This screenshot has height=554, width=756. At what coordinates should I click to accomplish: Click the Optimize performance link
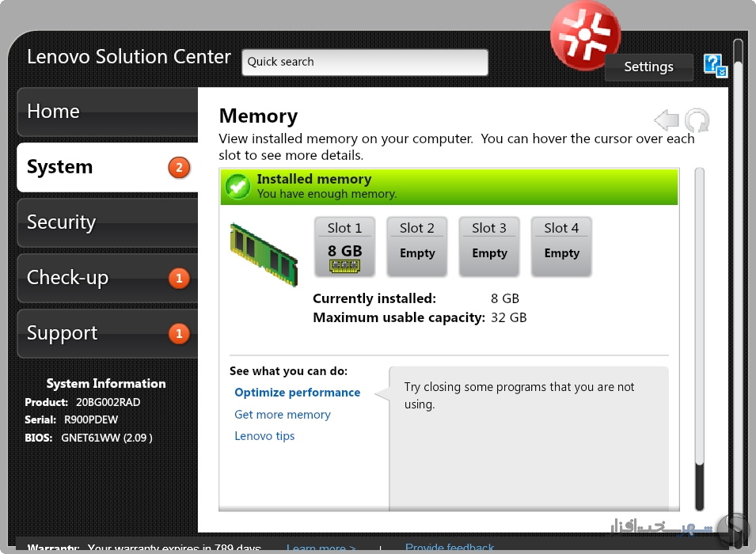tap(297, 393)
